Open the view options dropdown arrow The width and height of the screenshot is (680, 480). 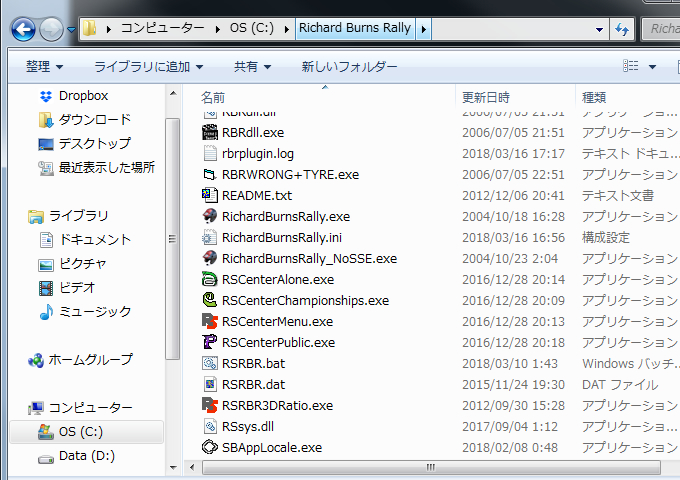point(652,67)
